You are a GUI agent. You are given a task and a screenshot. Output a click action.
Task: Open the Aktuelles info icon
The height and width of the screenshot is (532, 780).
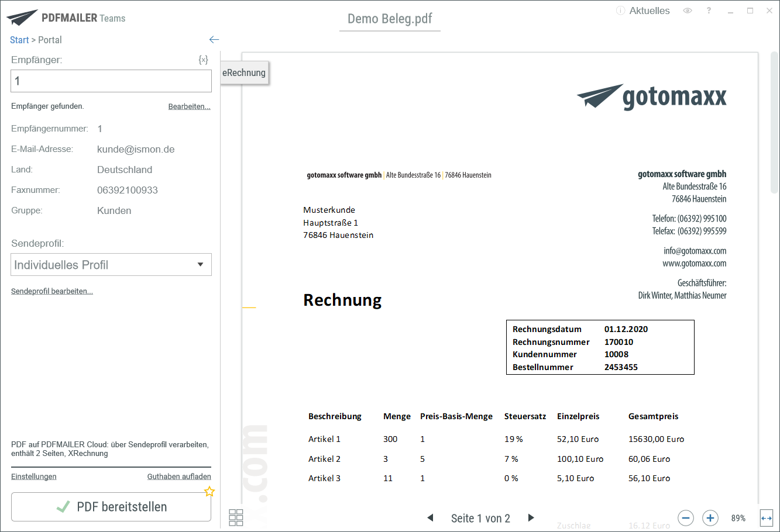tap(621, 11)
